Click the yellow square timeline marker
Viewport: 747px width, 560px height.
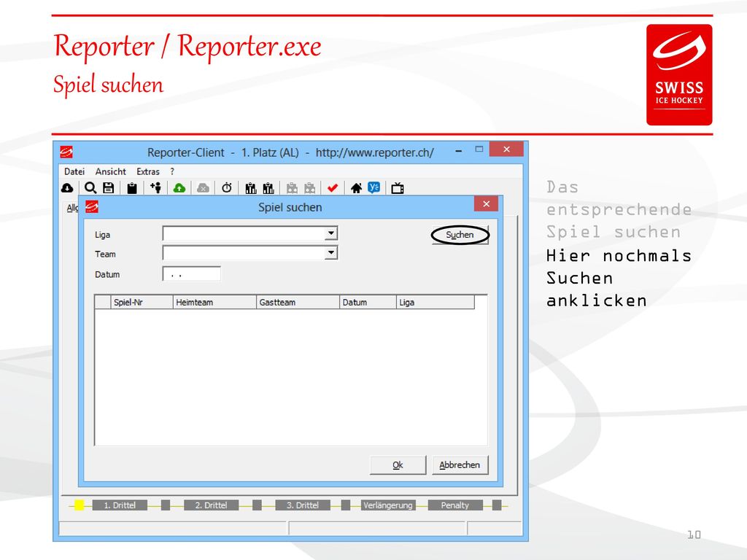(79, 505)
